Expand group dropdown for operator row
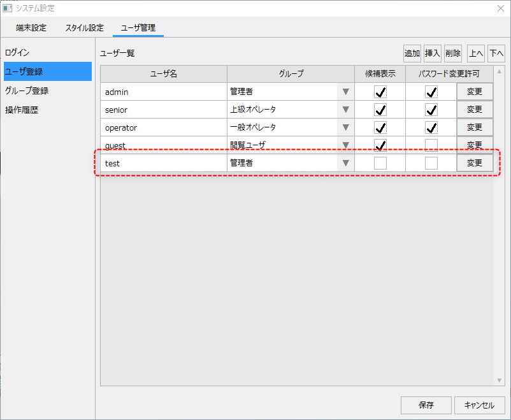511x420 pixels. point(346,127)
